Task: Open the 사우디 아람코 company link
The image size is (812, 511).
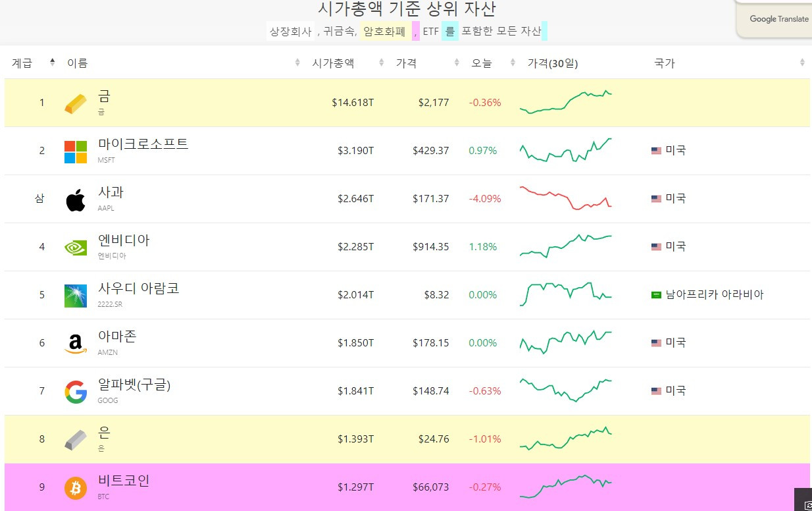Action: click(138, 288)
